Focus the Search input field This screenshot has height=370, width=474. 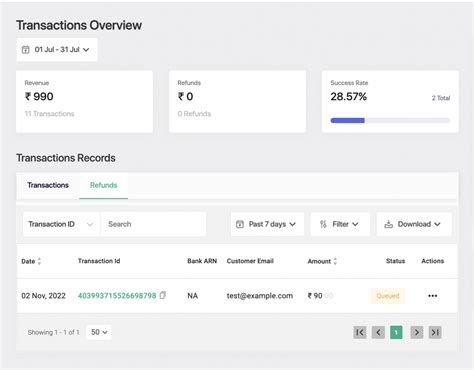pos(153,224)
